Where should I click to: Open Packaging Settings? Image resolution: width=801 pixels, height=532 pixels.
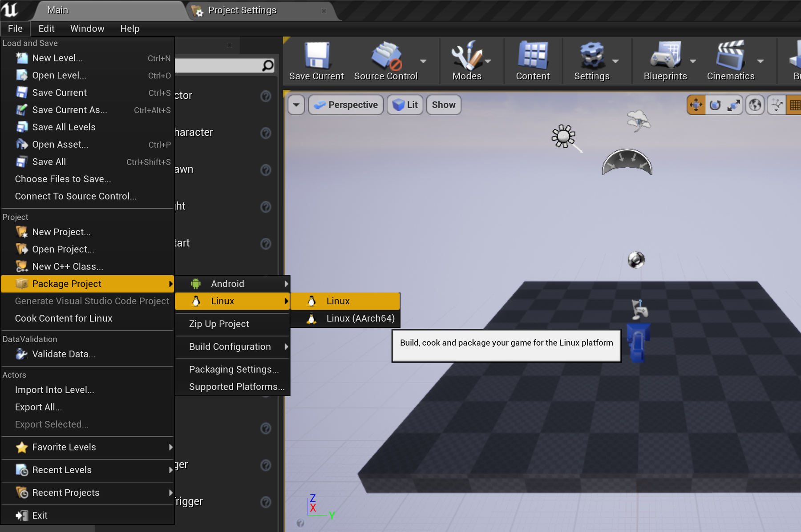coord(232,370)
